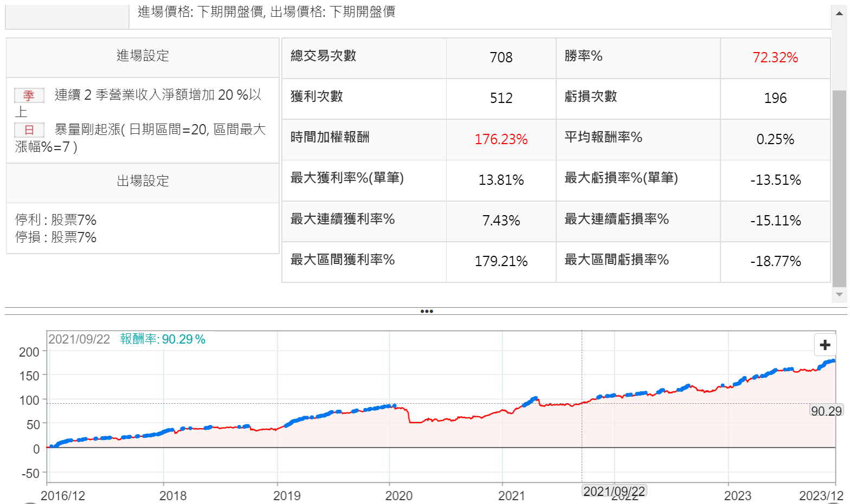Click the 停損 : 股票7% setting
The width and height of the screenshot is (850, 504).
pyautogui.click(x=56, y=237)
